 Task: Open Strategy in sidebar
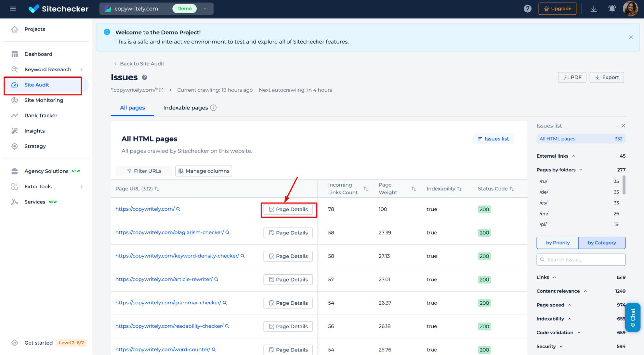click(x=35, y=146)
